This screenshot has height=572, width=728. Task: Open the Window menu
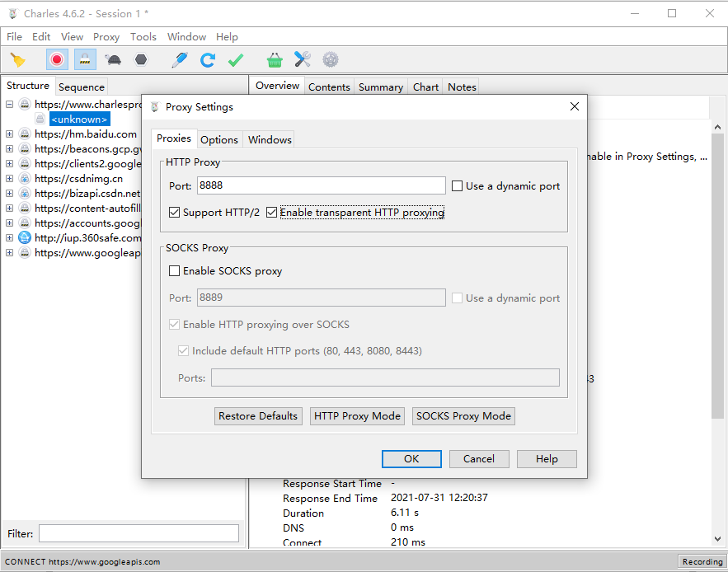click(186, 37)
